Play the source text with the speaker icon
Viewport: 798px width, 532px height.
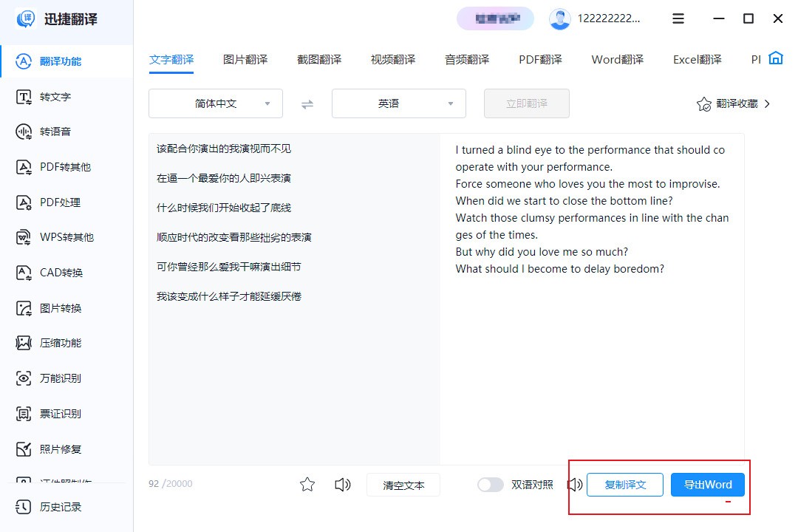(342, 485)
